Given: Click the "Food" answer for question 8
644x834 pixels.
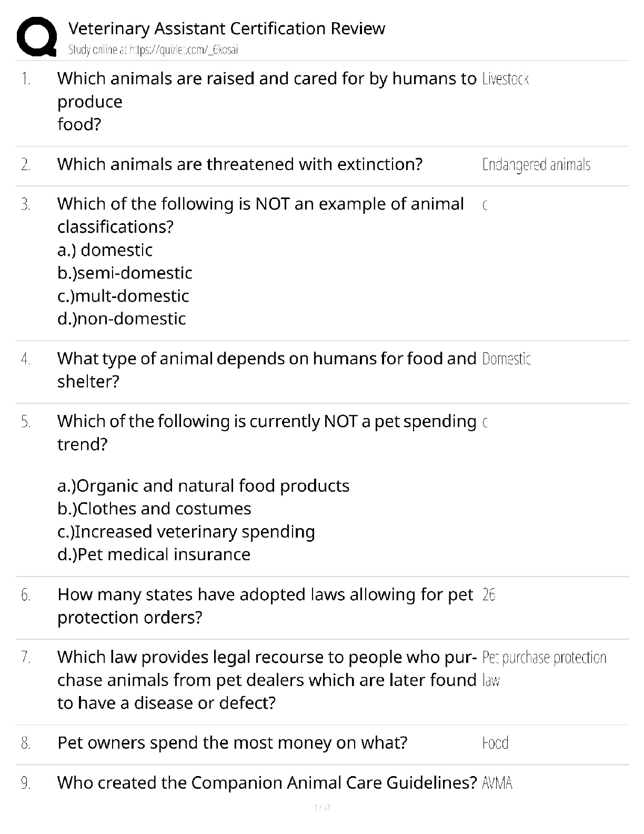Looking at the screenshot, I should [495, 743].
